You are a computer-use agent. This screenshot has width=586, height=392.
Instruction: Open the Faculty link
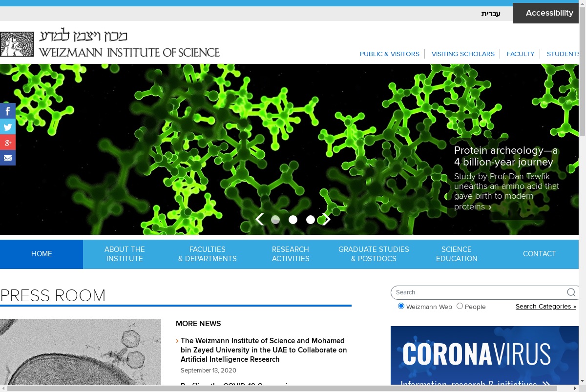(521, 54)
